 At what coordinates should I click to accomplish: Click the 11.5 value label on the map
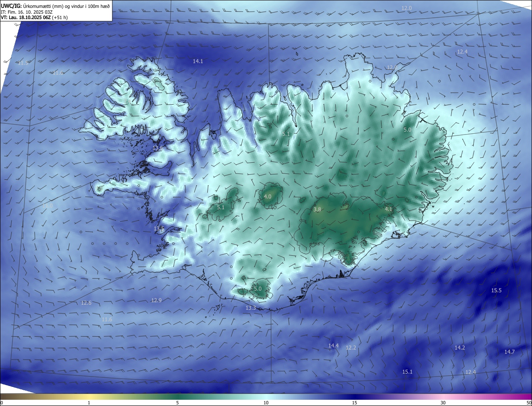click(23, 63)
